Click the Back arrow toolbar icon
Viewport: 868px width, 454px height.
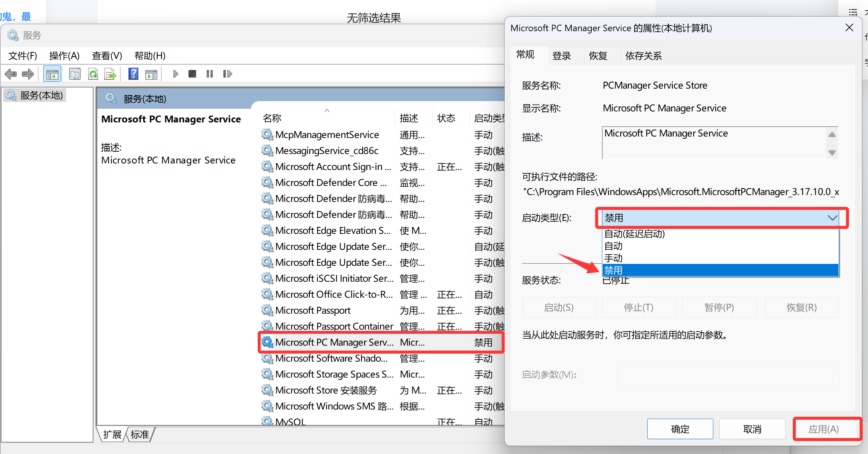pyautogui.click(x=11, y=74)
